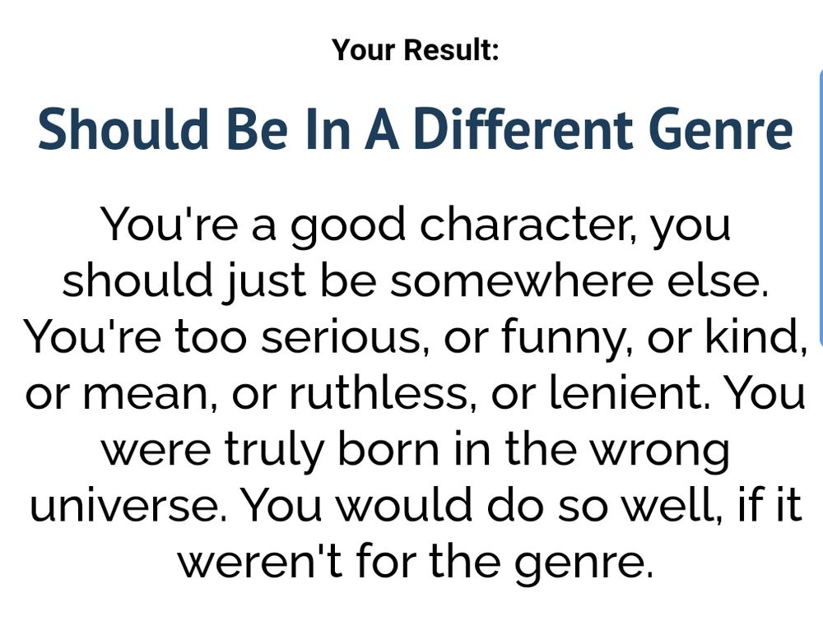Click the word 'serious' in the paragraph

pos(342,336)
